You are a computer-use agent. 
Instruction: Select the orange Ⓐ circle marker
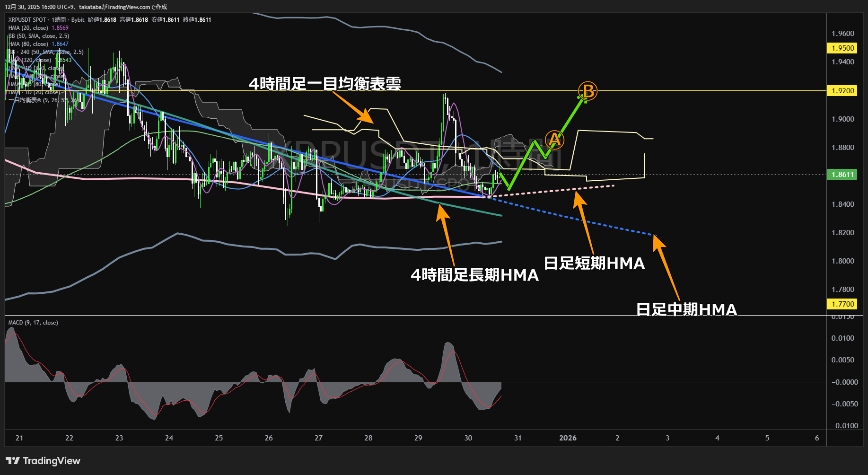[554, 140]
